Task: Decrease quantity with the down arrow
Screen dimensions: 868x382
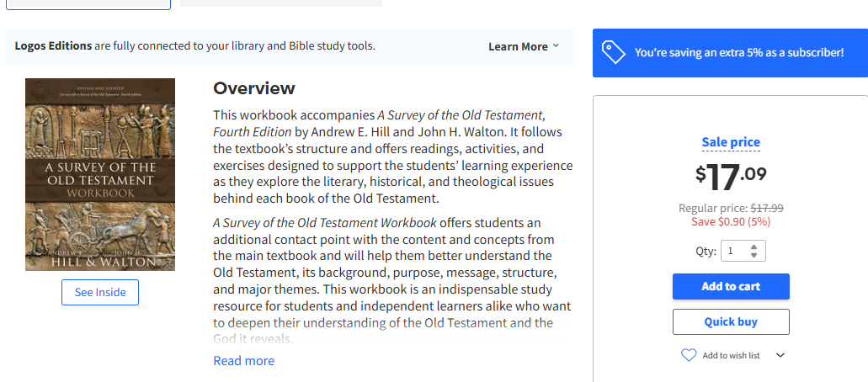Action: (x=754, y=255)
